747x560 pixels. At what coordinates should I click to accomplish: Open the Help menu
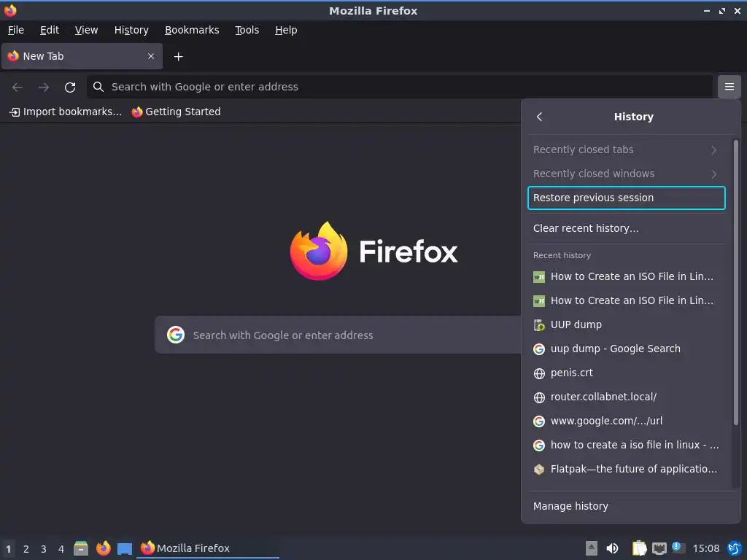point(286,30)
